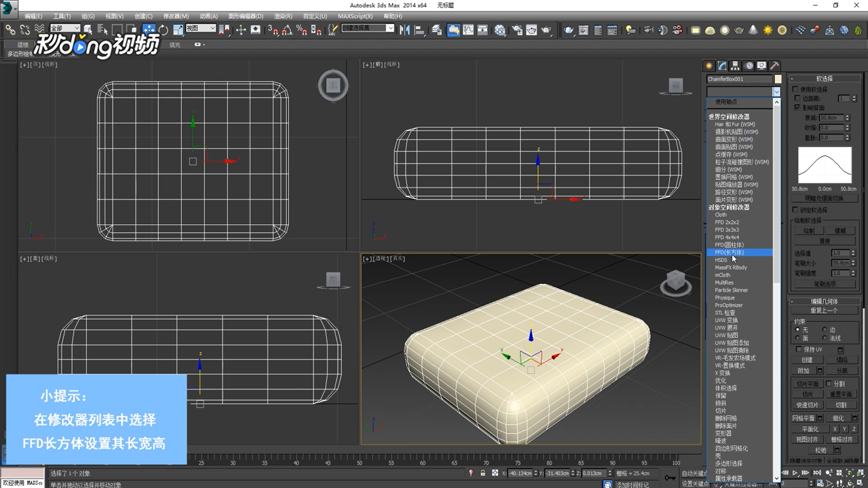
Task: Open the 修改器(M) menu
Action: coord(176,16)
